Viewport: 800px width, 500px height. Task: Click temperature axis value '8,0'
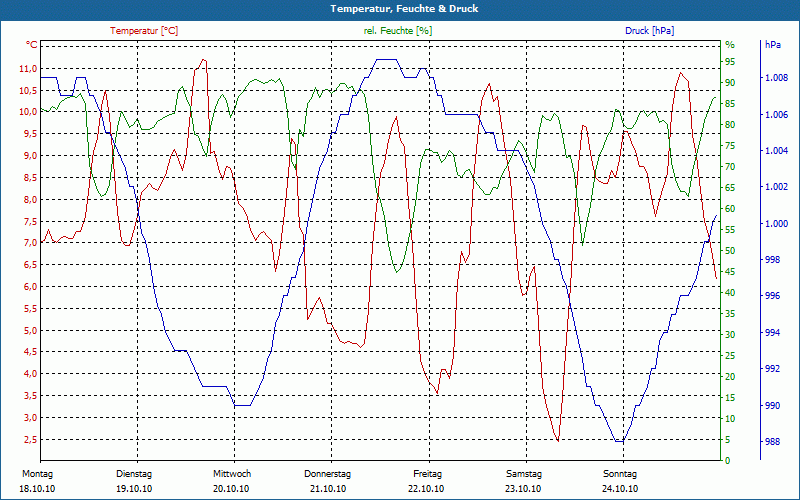pos(30,199)
